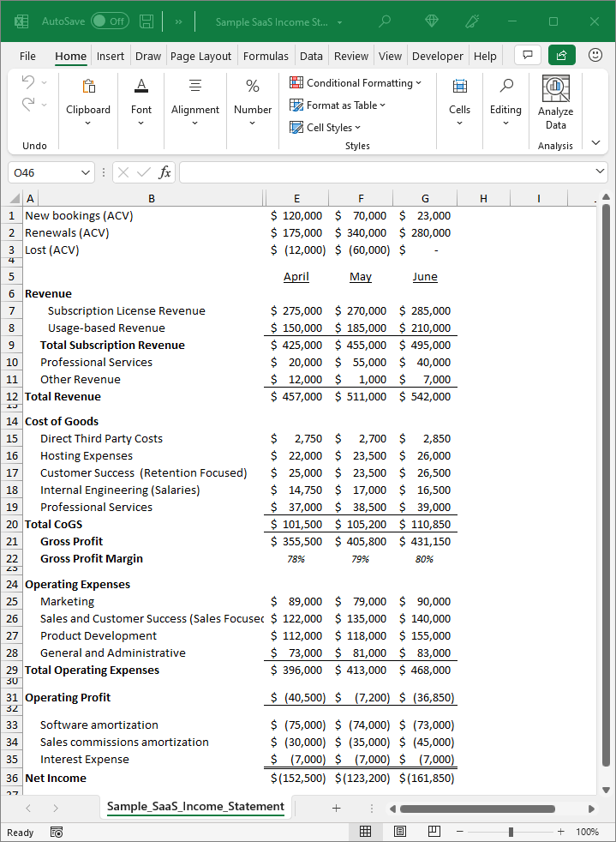Click the Save disk icon

point(147,21)
